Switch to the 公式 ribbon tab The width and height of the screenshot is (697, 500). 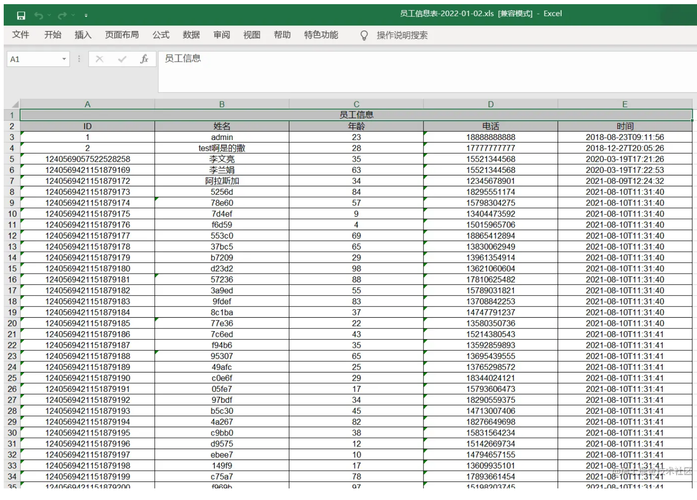click(161, 35)
